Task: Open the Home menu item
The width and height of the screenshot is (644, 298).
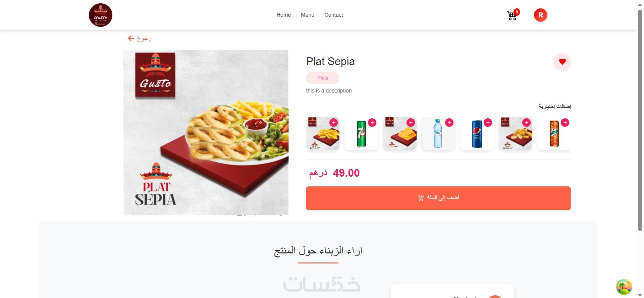Action: click(283, 15)
